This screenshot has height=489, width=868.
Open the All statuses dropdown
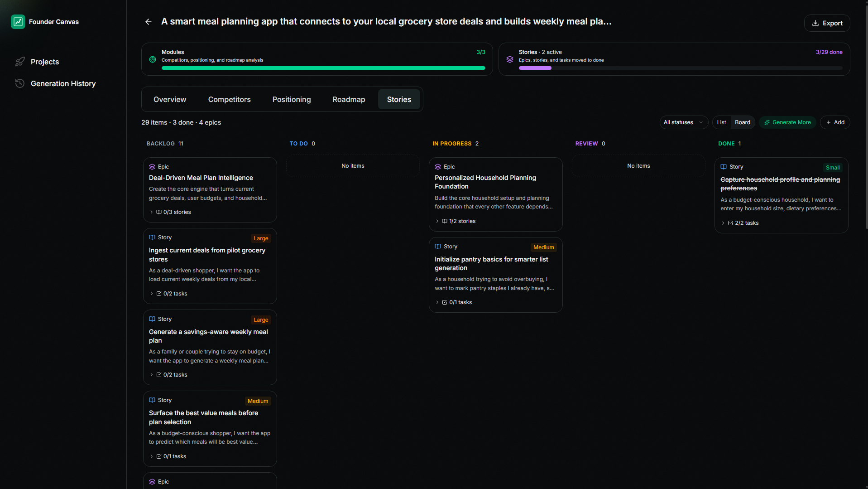click(684, 122)
